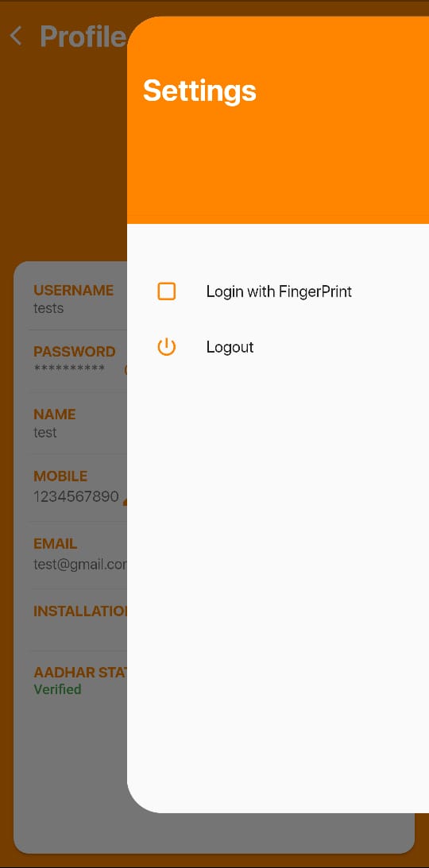Tap the back arrow beside Profile
429x868 pixels.
(16, 36)
